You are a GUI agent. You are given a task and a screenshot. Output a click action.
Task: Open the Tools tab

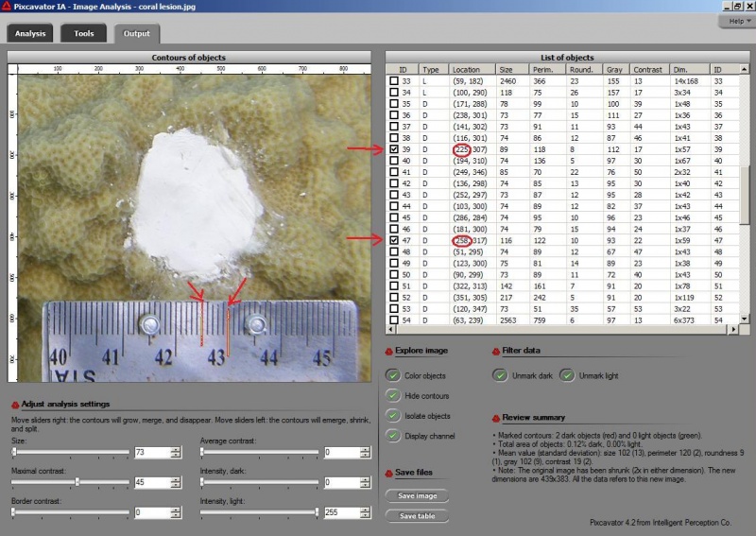coord(83,33)
